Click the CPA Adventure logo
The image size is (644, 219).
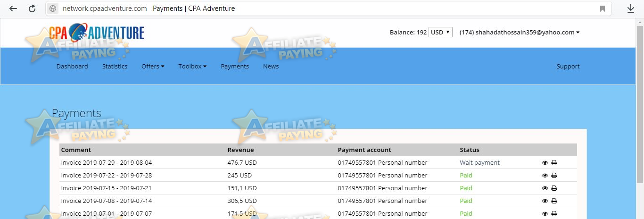97,33
